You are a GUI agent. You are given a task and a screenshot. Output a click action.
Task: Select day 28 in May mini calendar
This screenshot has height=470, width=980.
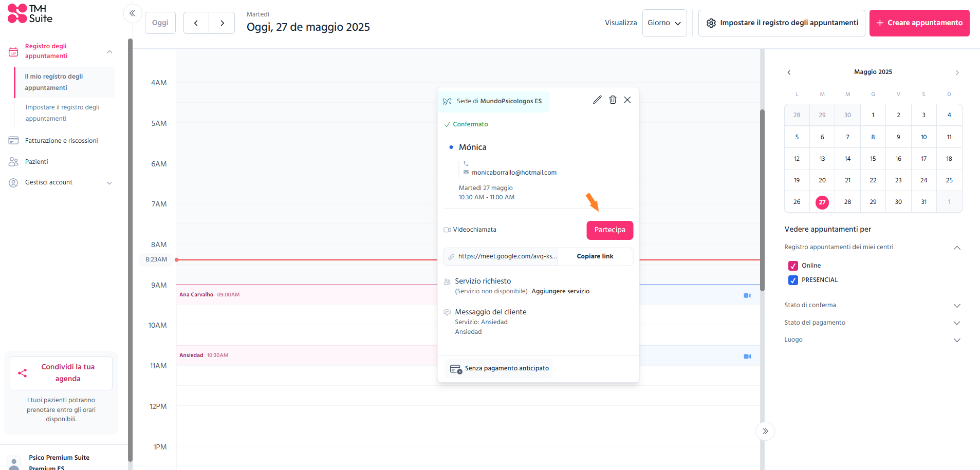[847, 202]
